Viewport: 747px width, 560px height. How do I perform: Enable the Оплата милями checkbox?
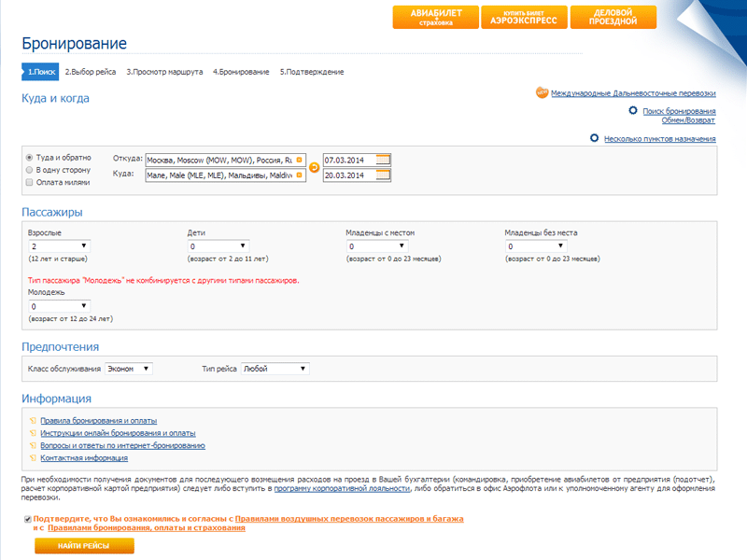pyautogui.click(x=30, y=182)
